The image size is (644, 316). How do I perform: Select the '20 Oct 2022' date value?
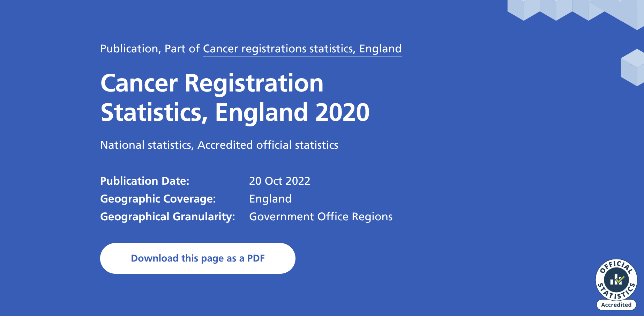point(280,181)
